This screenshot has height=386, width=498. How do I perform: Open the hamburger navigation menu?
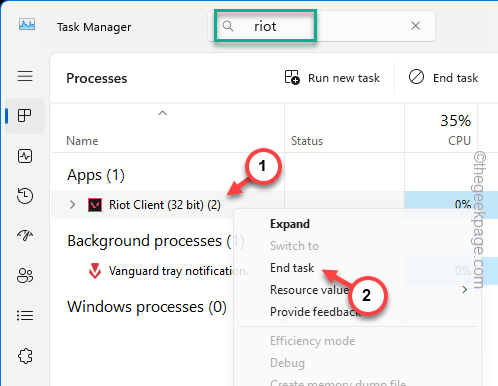point(25,76)
